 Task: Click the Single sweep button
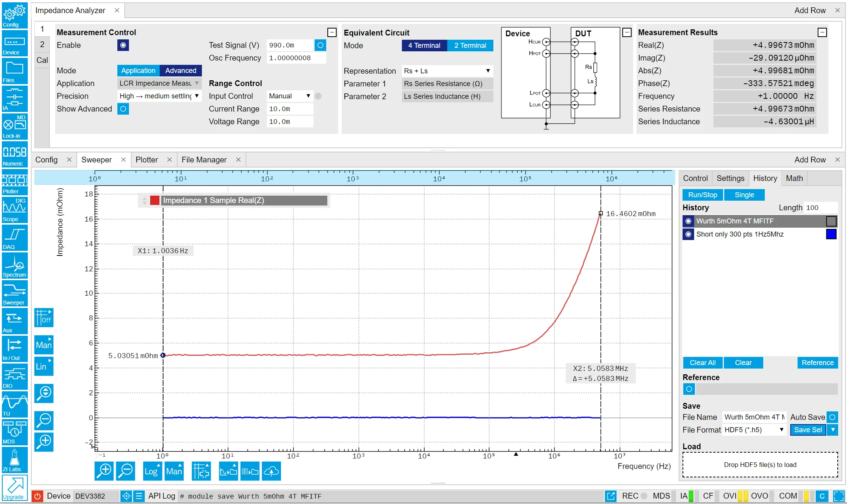point(744,195)
